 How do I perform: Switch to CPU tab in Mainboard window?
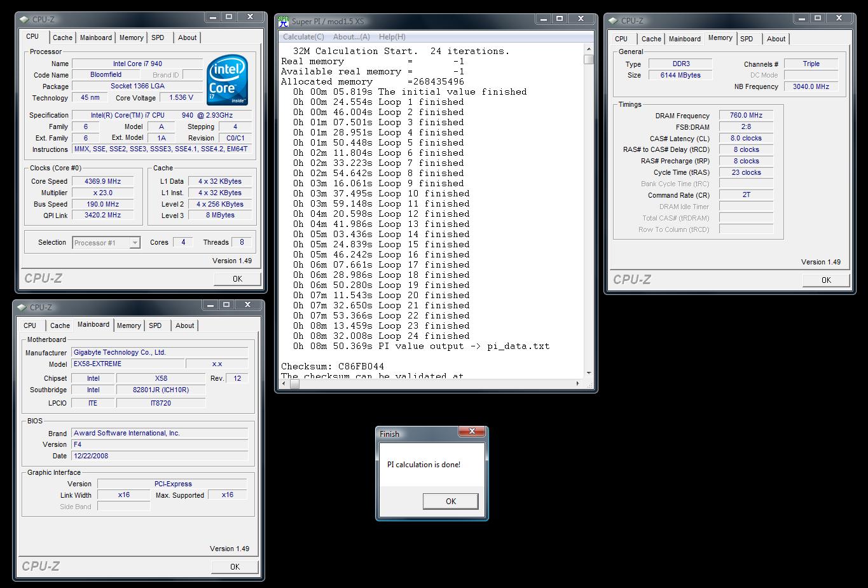[x=30, y=325]
